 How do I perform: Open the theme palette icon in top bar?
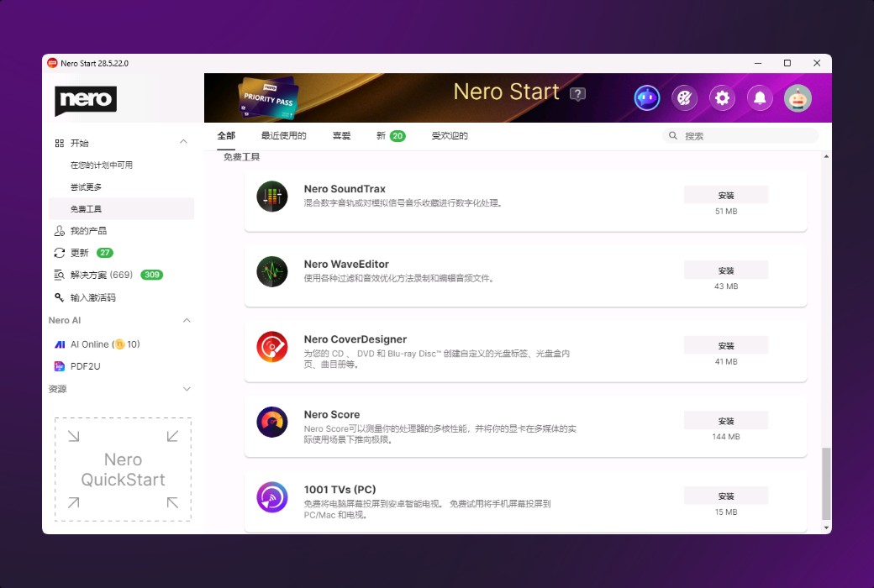tap(684, 98)
